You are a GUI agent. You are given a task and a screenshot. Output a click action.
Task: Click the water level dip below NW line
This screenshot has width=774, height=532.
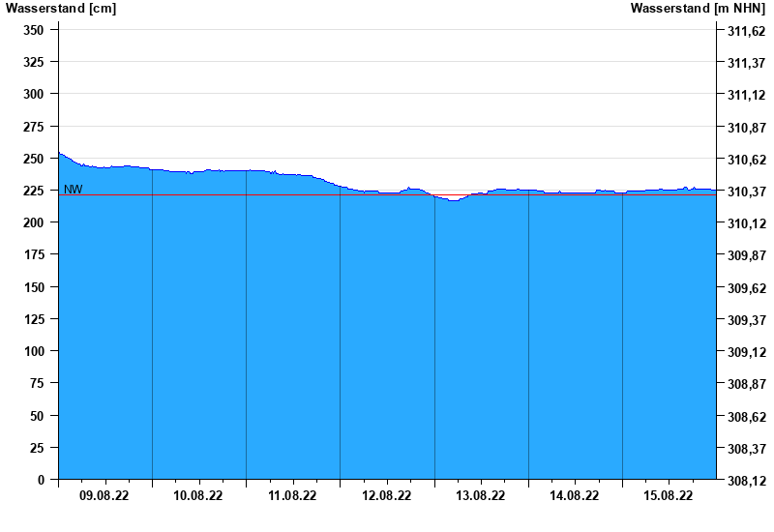pos(452,198)
